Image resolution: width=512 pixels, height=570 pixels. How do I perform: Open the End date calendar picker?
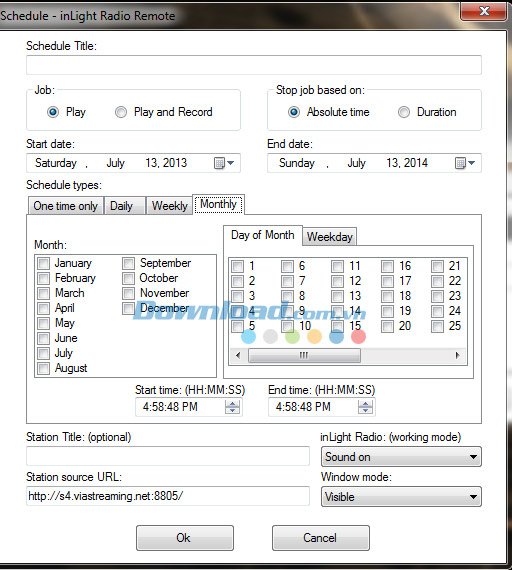pyautogui.click(x=465, y=163)
